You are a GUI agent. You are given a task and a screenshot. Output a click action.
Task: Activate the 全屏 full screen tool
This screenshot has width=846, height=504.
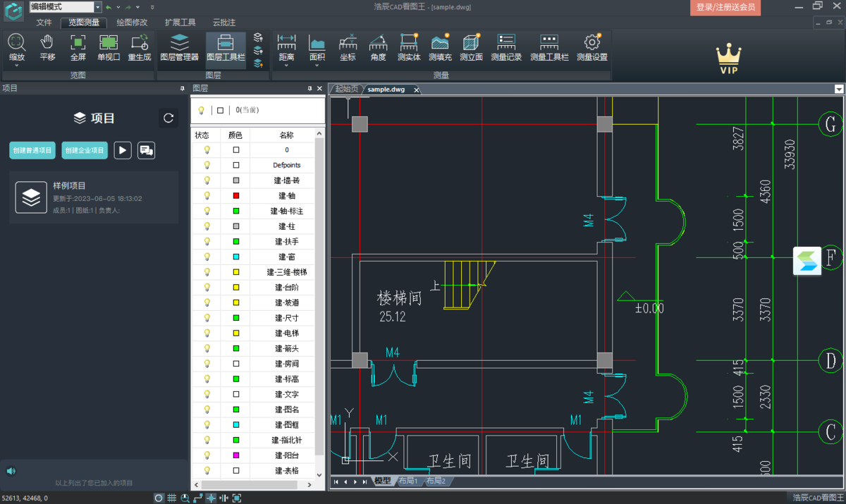point(78,48)
